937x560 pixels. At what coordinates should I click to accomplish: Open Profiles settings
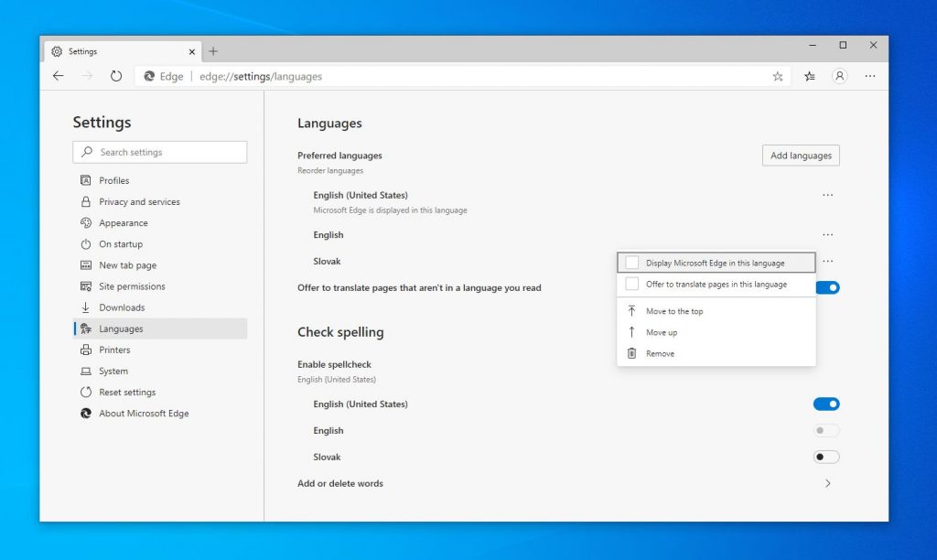pos(159,180)
